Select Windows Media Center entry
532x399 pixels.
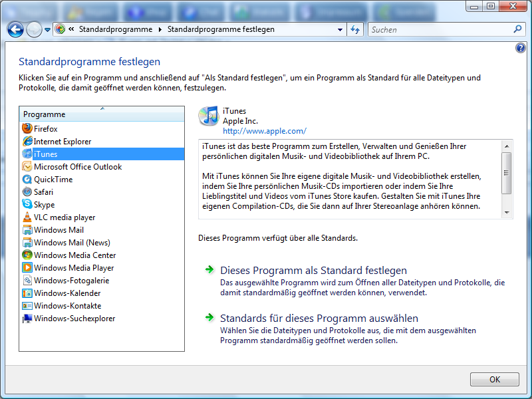102,255
